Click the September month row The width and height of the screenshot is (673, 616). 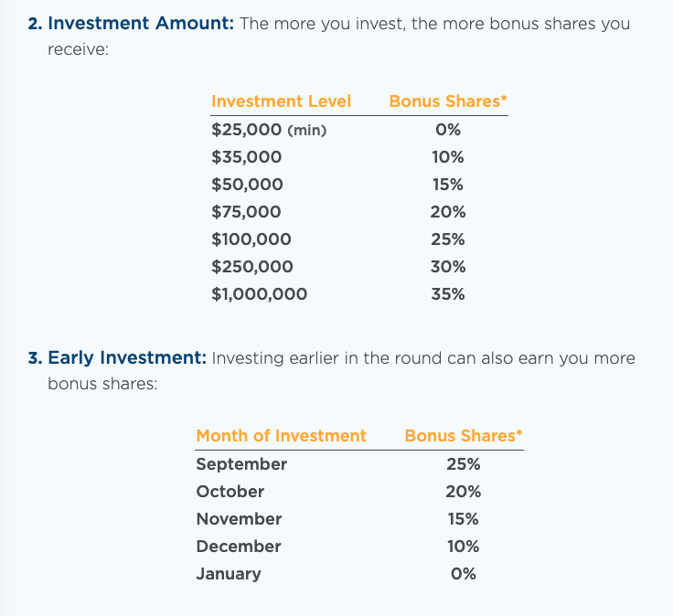coord(241,464)
